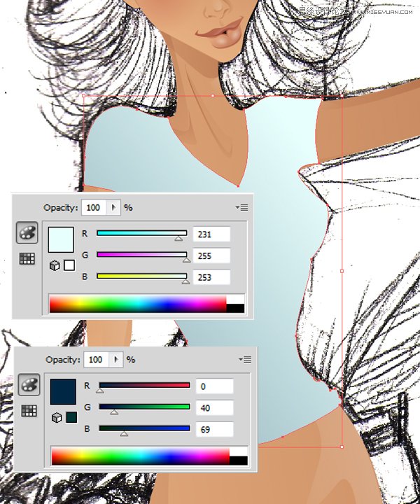Click the G slider in the lower panel
420x504 pixels.
click(144, 407)
